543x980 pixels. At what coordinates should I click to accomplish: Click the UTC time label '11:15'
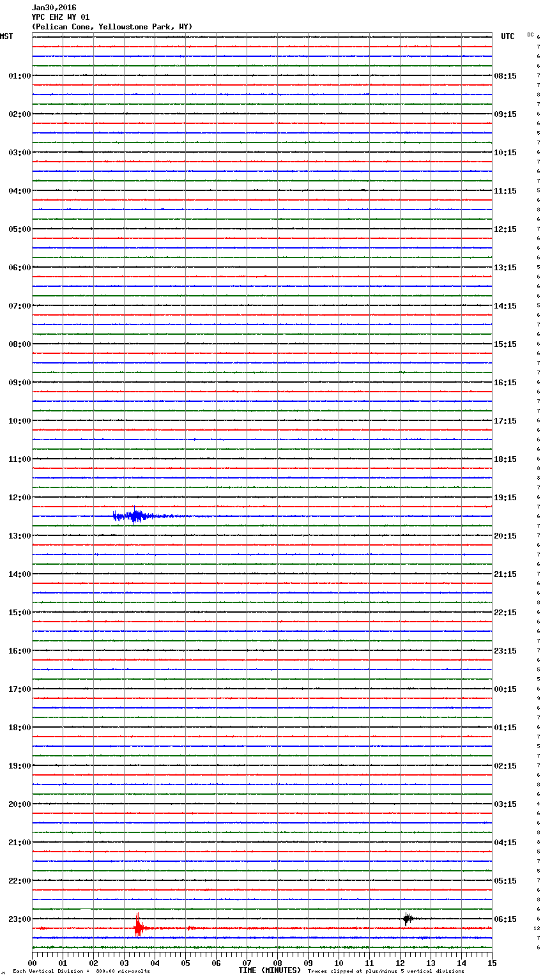[x=505, y=191]
